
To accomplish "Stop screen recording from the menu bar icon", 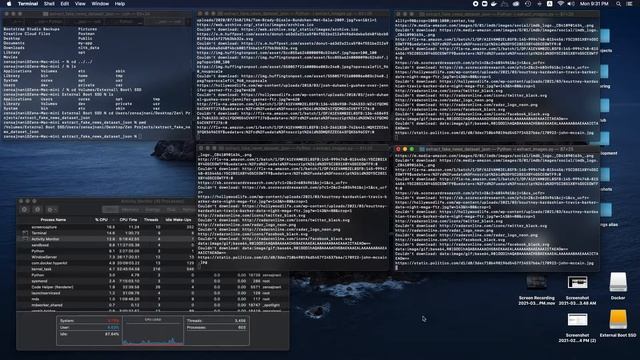I will [x=476, y=4].
